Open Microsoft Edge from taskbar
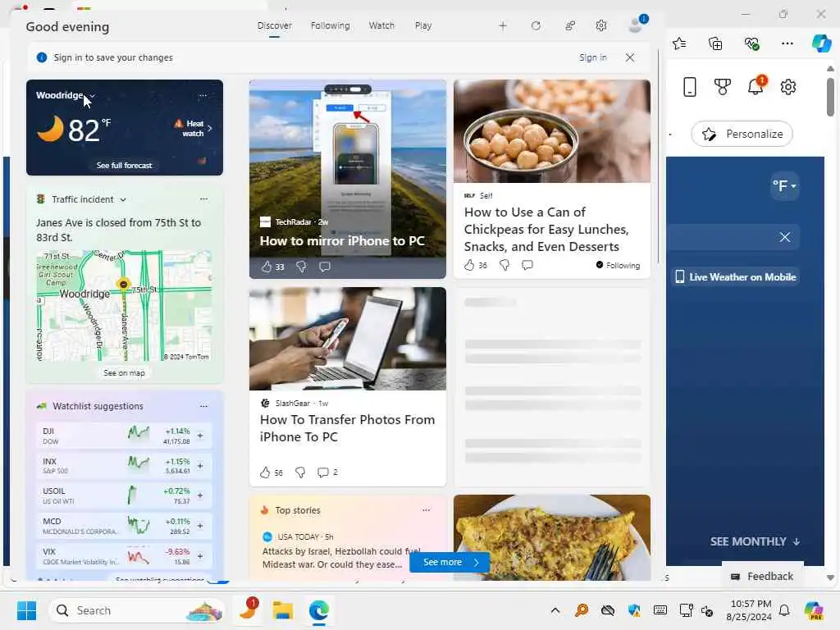 point(319,610)
